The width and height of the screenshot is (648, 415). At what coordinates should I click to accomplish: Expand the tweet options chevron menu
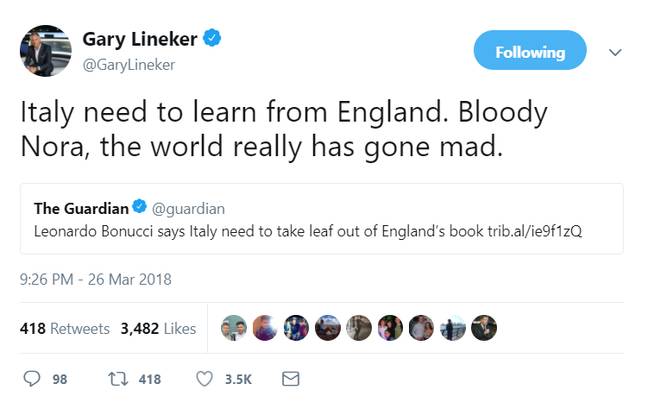[x=615, y=52]
